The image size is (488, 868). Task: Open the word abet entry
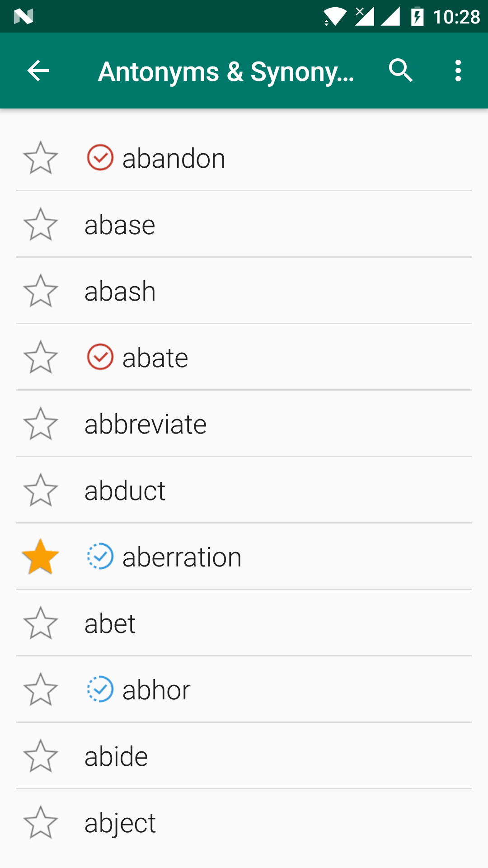[110, 623]
